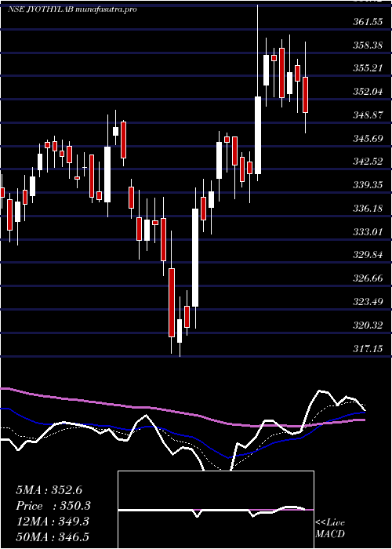Select the 355.21 price axis label
Screen dimensions: 392x549
[367, 68]
